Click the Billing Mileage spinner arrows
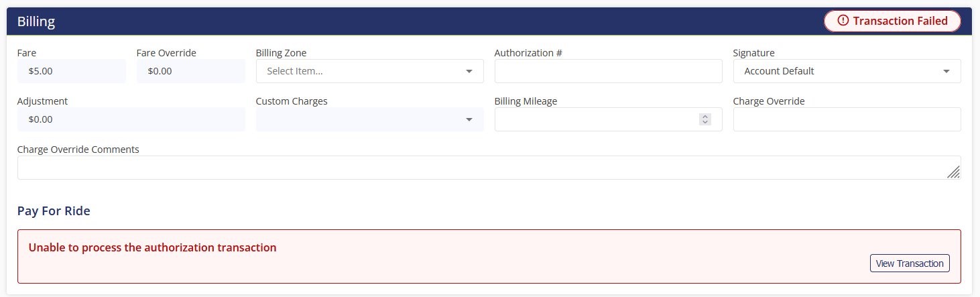This screenshot has height=297, width=980. [x=705, y=119]
